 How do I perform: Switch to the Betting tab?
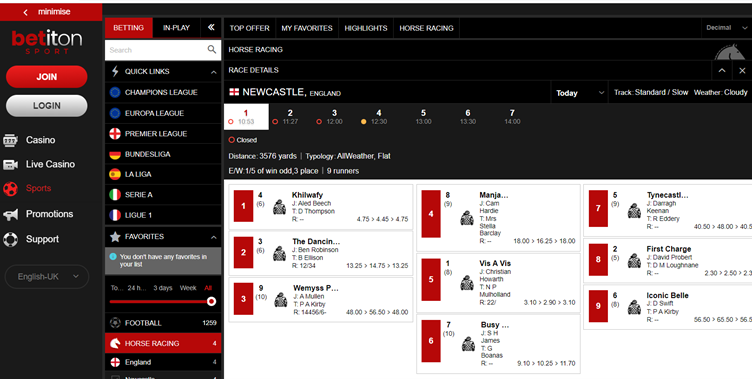coord(129,28)
